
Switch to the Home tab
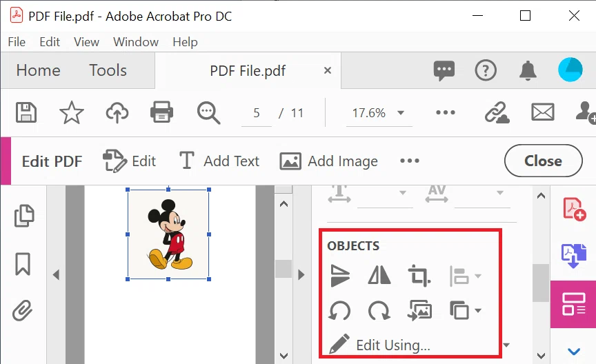(38, 70)
